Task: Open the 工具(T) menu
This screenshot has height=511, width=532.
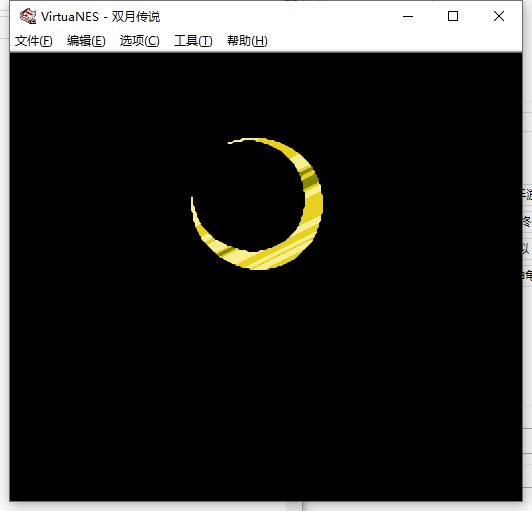Action: [x=193, y=41]
